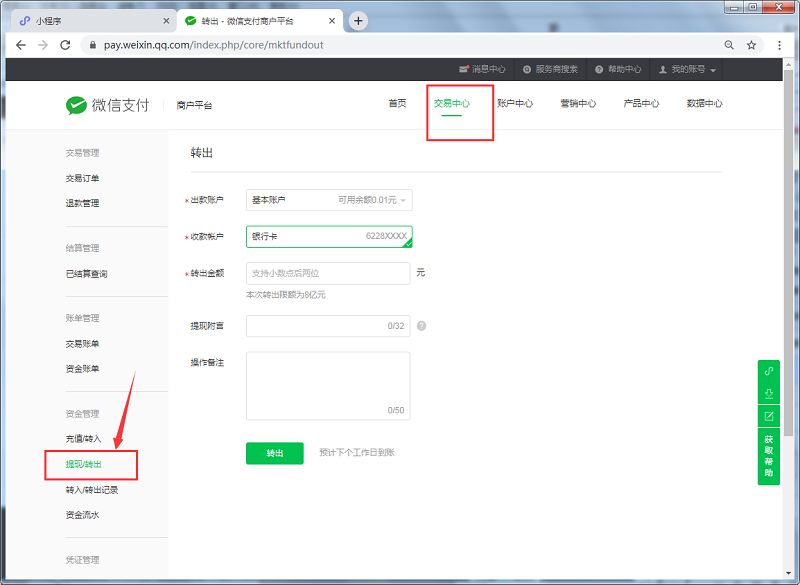Click the 获取帮助 floating button
Image resolution: width=800 pixels, height=585 pixels.
click(768, 456)
